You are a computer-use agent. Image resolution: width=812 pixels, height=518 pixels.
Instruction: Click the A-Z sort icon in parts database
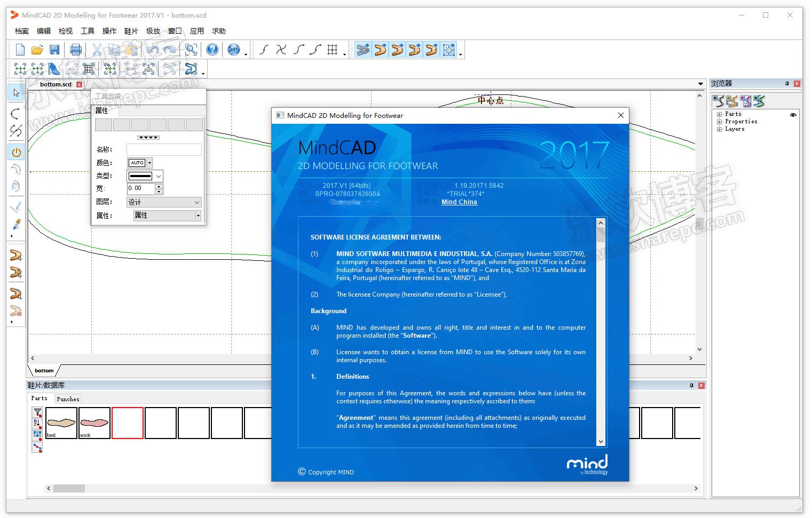tap(37, 424)
